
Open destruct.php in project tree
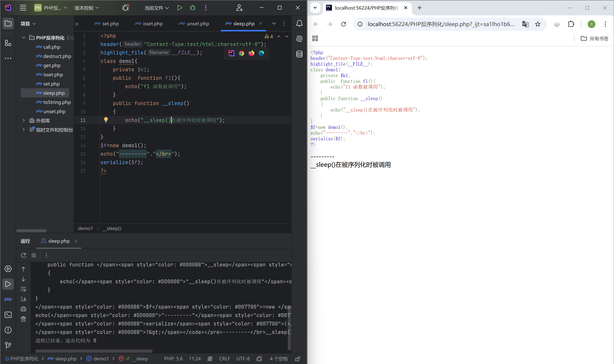tap(54, 56)
